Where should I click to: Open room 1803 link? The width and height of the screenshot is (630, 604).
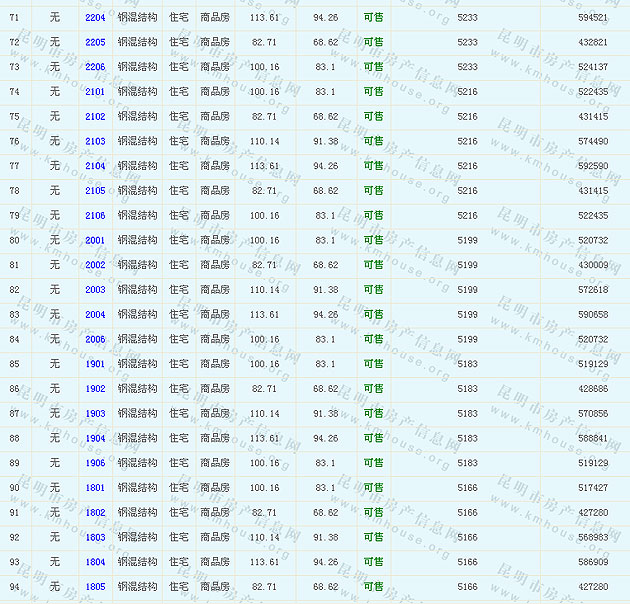[95, 537]
